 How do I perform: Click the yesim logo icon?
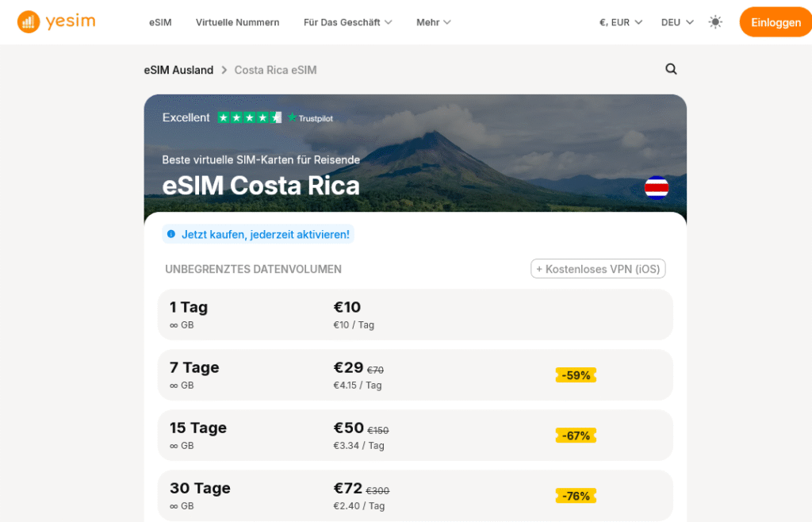click(29, 21)
